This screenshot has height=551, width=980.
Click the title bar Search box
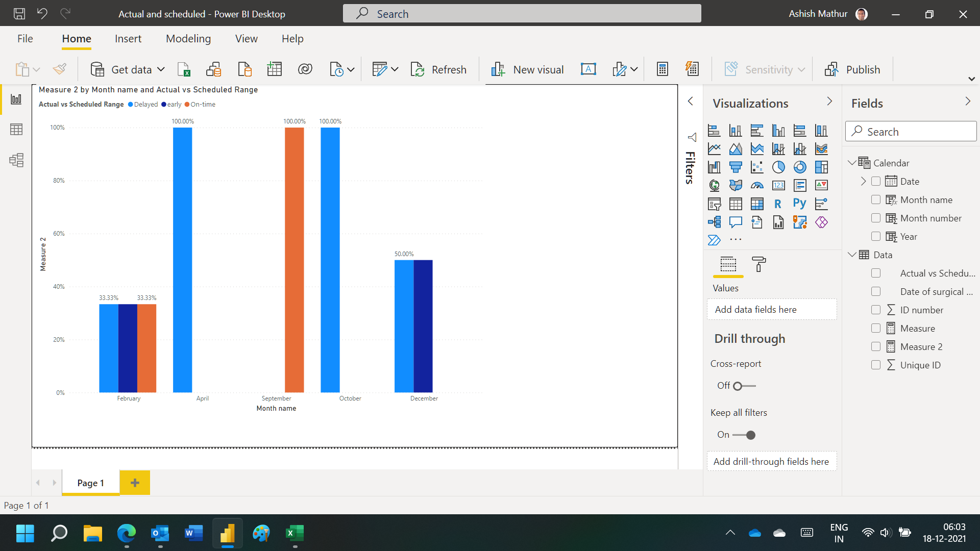coord(522,14)
